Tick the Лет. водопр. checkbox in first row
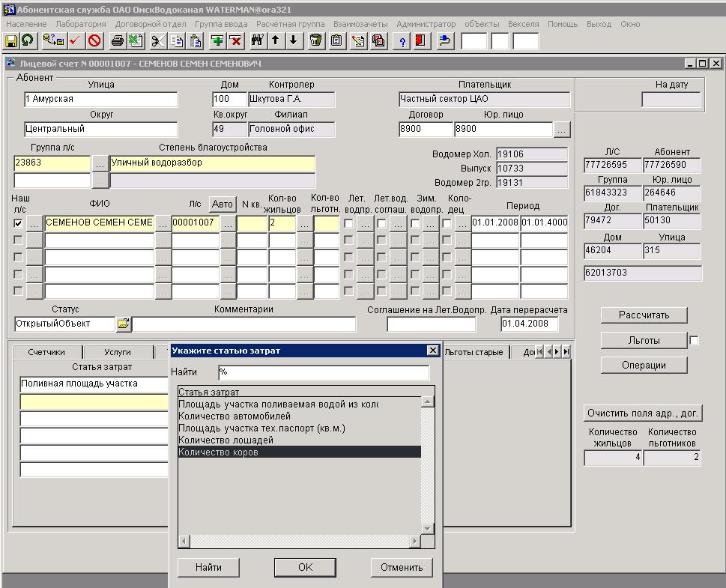726x588 pixels. point(348,223)
